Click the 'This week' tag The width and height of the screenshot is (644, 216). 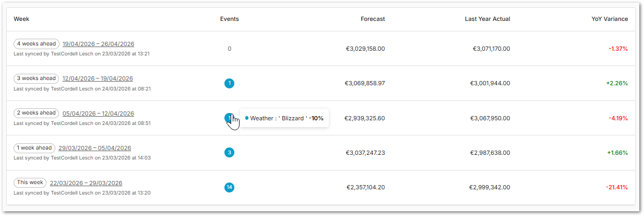(30, 183)
